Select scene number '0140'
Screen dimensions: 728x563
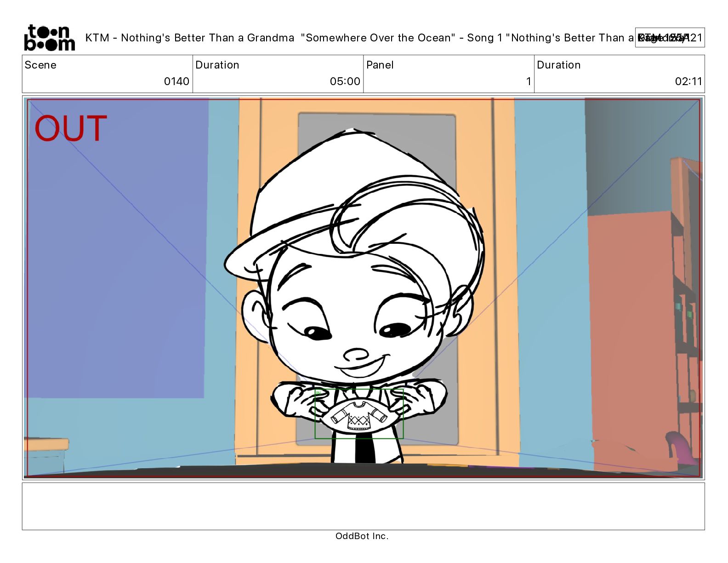coord(176,81)
